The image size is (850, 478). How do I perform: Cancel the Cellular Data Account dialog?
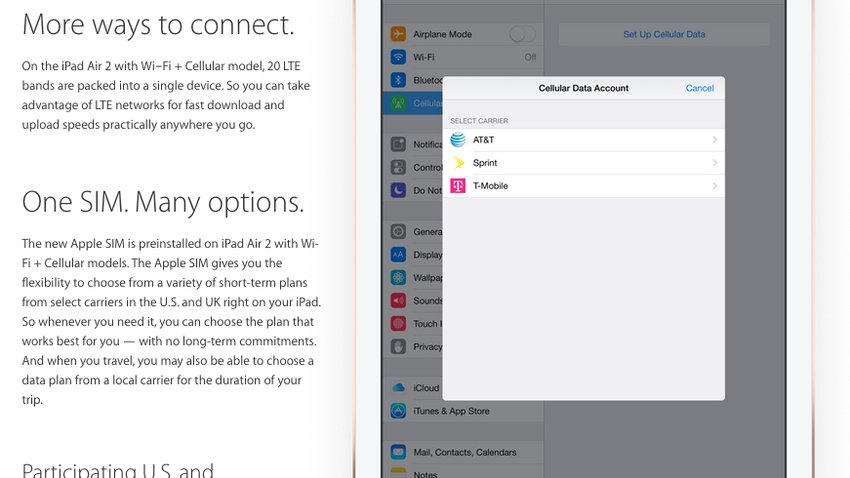[x=699, y=88]
